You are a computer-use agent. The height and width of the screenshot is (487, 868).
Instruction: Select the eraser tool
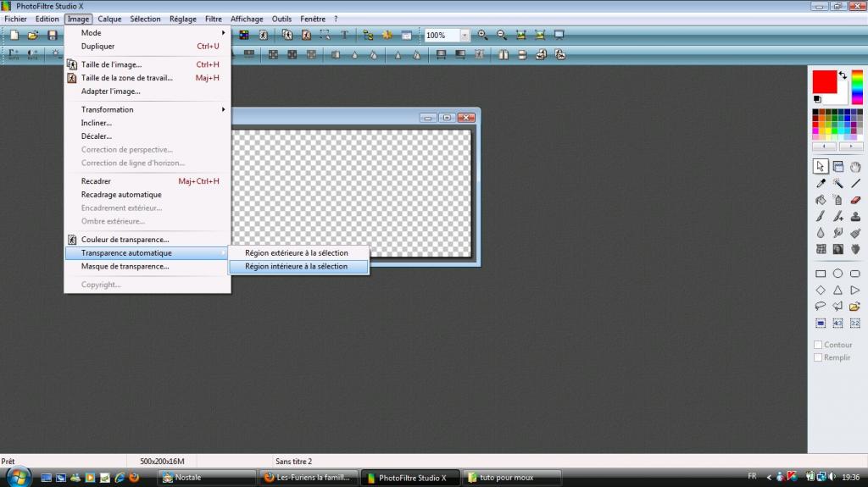tap(855, 200)
